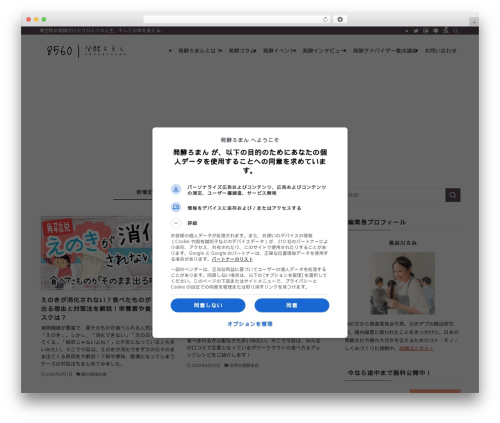This screenshot has height=423, width=500.
Task: Click the dark search button in the sidebar
Action: point(453,195)
